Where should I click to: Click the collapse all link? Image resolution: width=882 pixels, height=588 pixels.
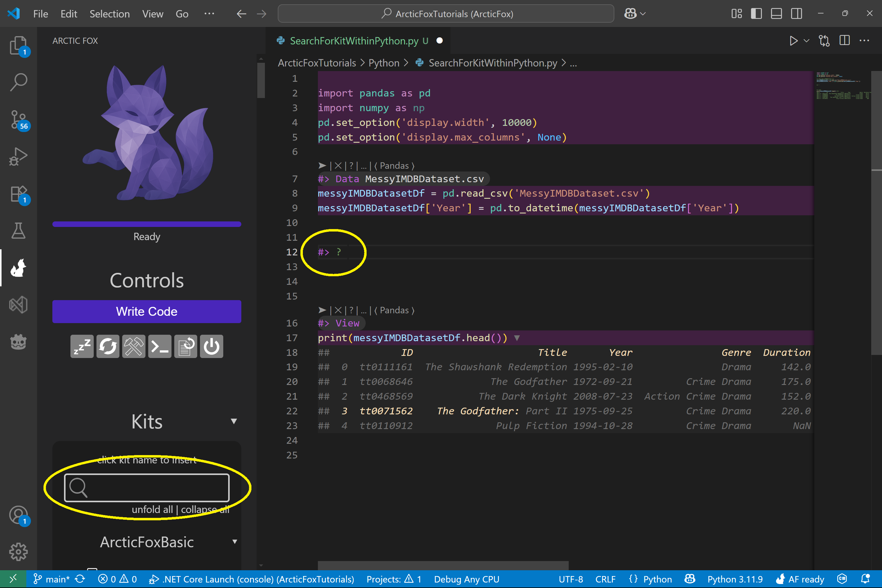coord(205,509)
